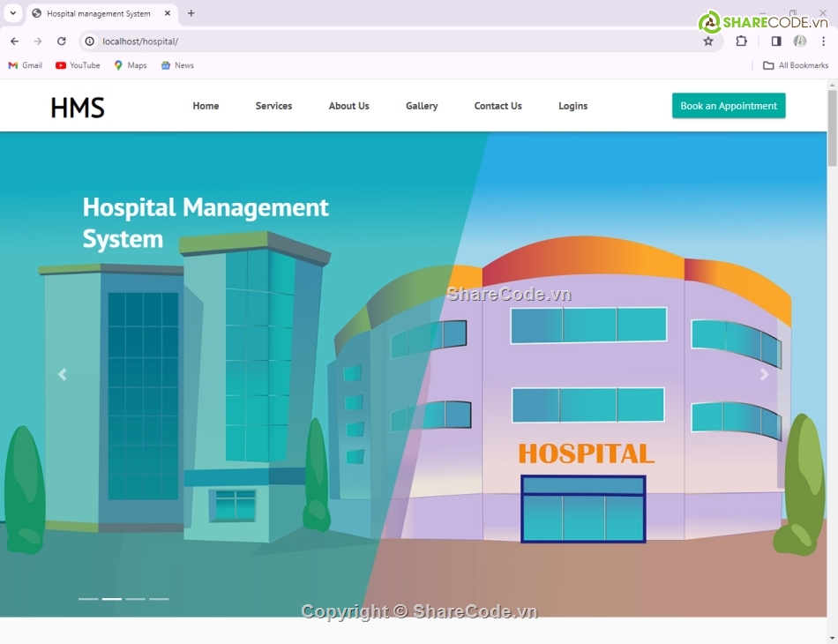Click the site info icon in address bar

[x=89, y=41]
